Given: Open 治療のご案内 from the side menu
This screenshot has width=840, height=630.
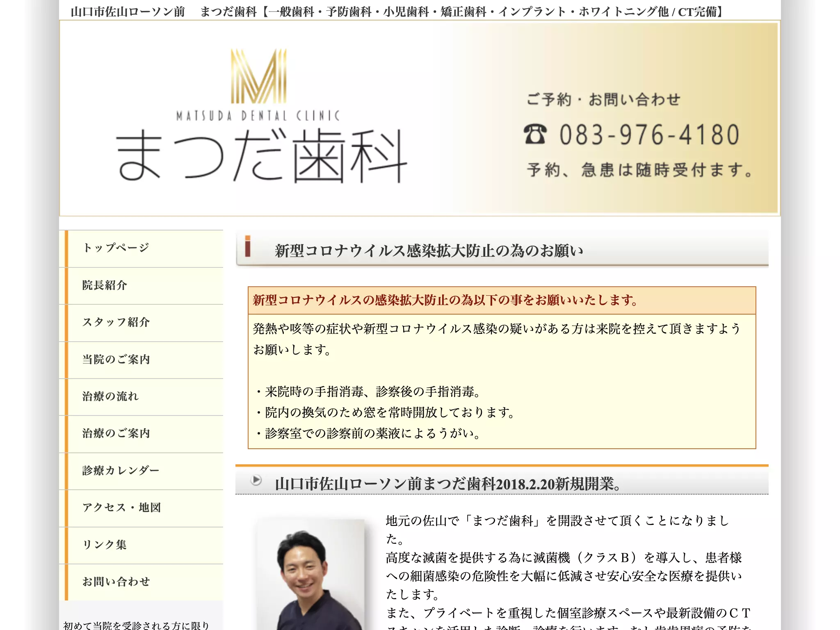Looking at the screenshot, I should pos(141,434).
